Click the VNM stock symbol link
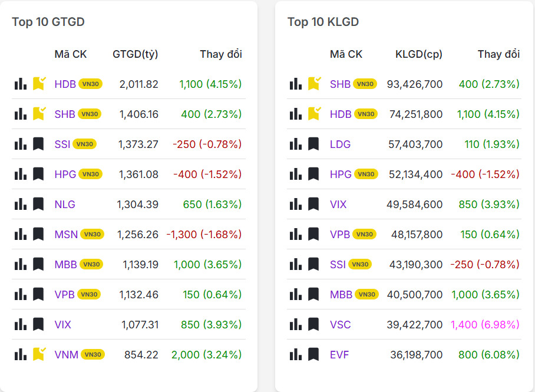535x392 pixels. (x=67, y=354)
